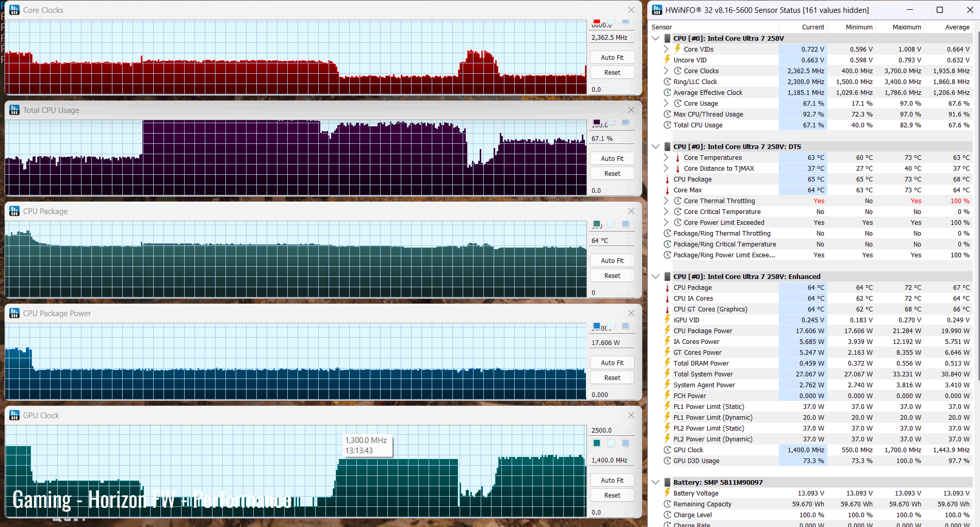Click the icon beside Core Thermal Throttling
The image size is (980, 527).
pyautogui.click(x=678, y=201)
